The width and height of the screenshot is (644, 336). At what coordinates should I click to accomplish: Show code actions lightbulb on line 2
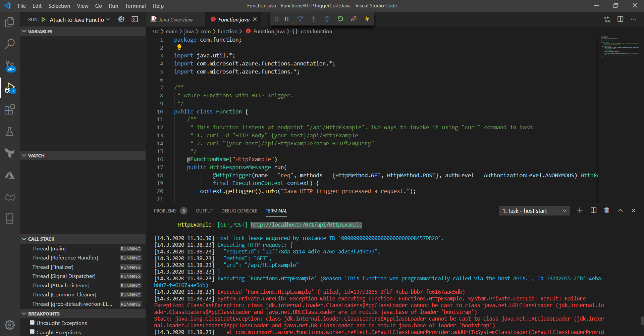point(179,47)
